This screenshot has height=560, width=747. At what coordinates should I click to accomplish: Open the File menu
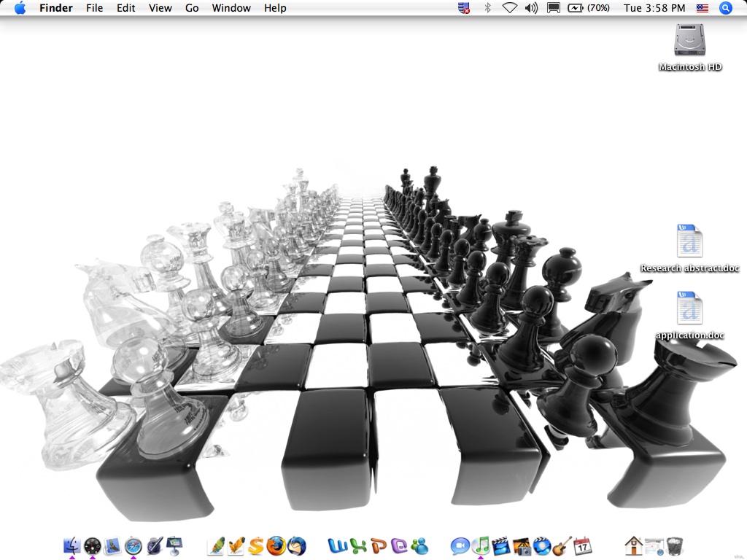(94, 7)
